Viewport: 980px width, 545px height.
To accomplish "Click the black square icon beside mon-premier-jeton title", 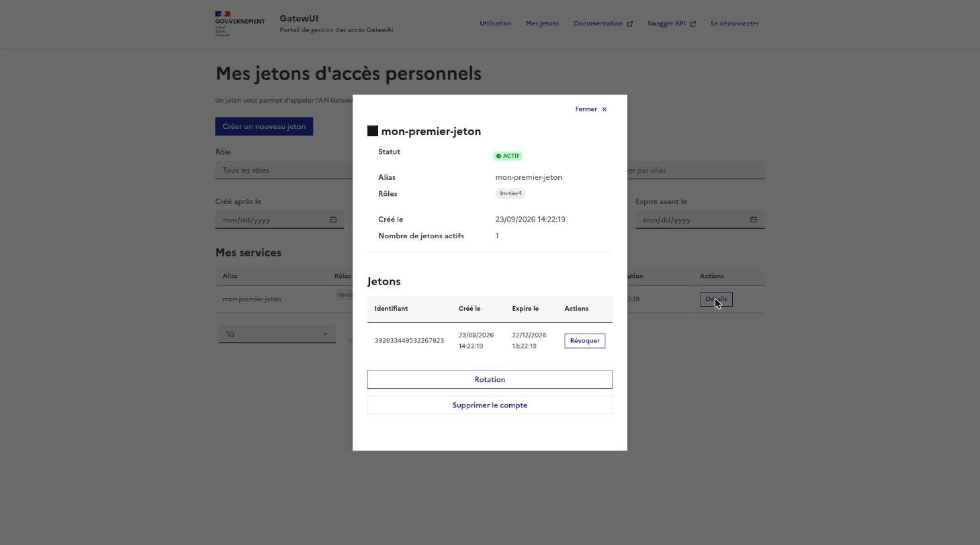I will [x=373, y=131].
